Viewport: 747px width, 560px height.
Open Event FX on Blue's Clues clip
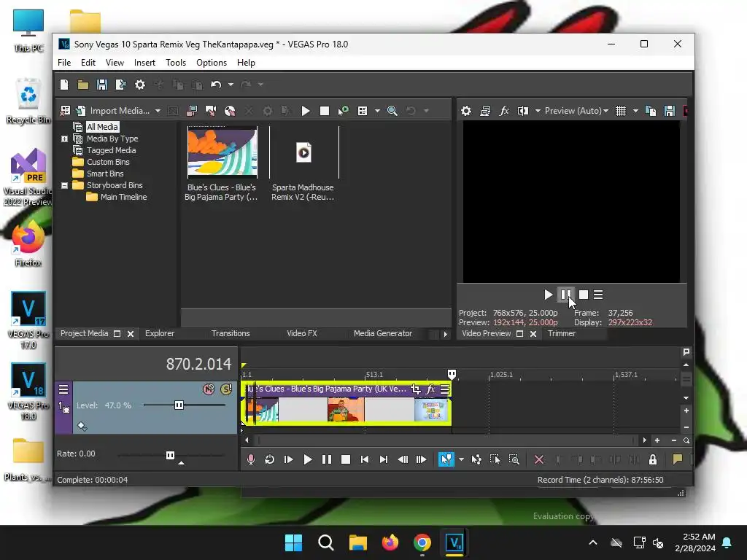(430, 389)
